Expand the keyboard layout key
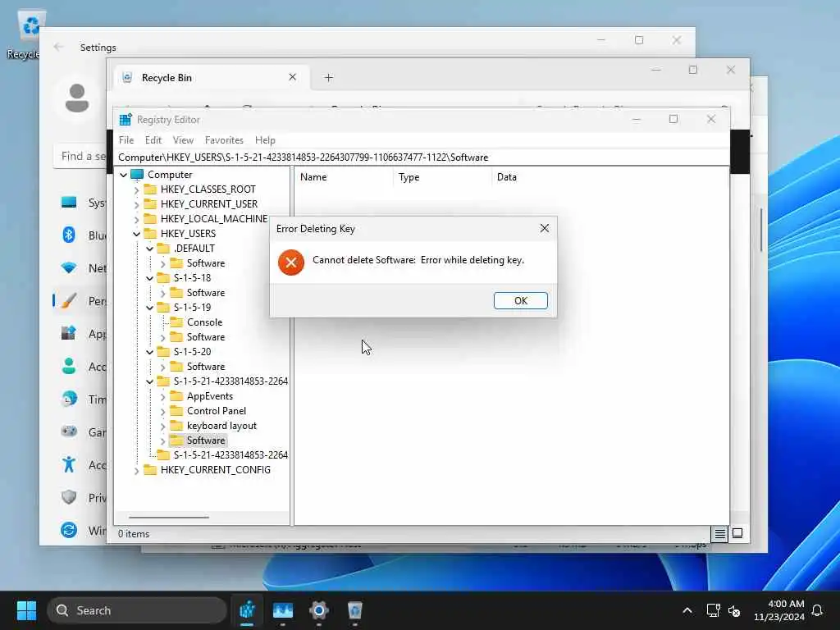840x630 pixels. (x=163, y=426)
